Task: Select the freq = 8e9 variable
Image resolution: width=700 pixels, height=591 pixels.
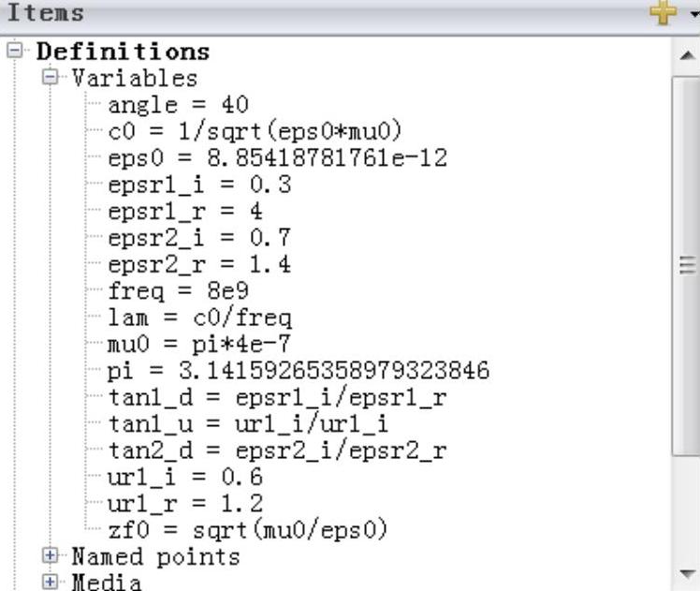Action: tap(177, 291)
